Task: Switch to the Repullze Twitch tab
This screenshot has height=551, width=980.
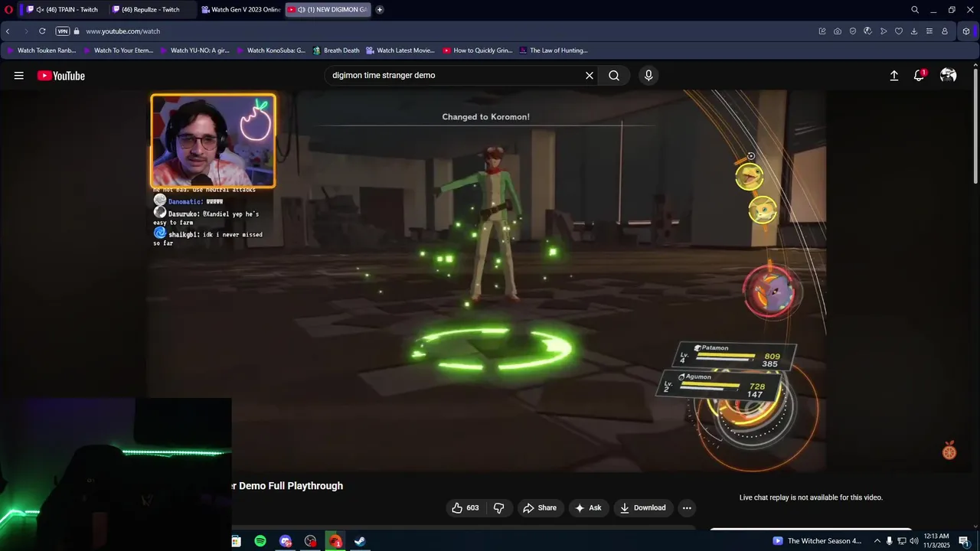Action: point(150,10)
